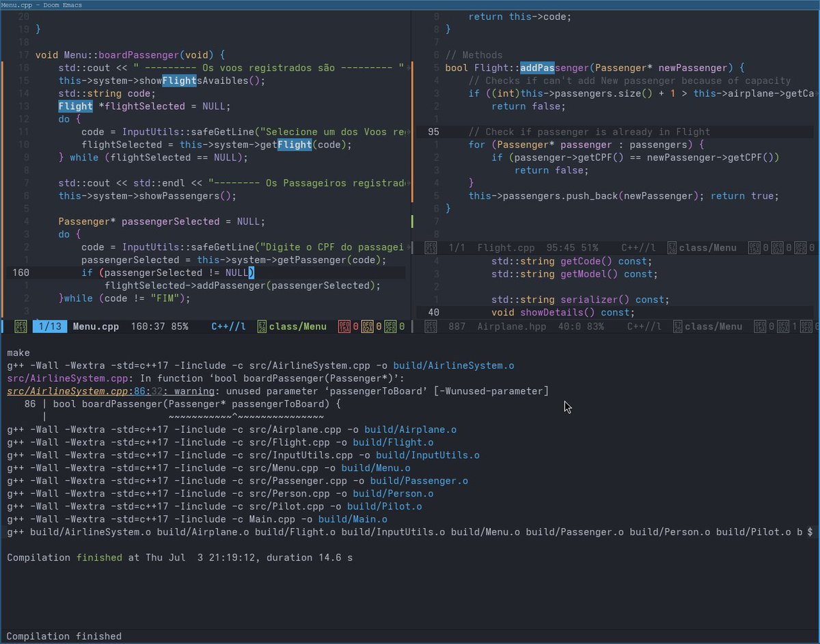Click 'Passenger* passengerSelected = NULL;' line
Viewport: 820px width, 644px height.
161,222
